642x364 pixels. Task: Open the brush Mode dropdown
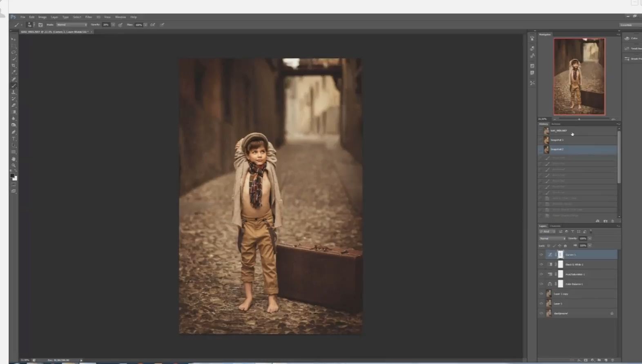[x=72, y=25]
